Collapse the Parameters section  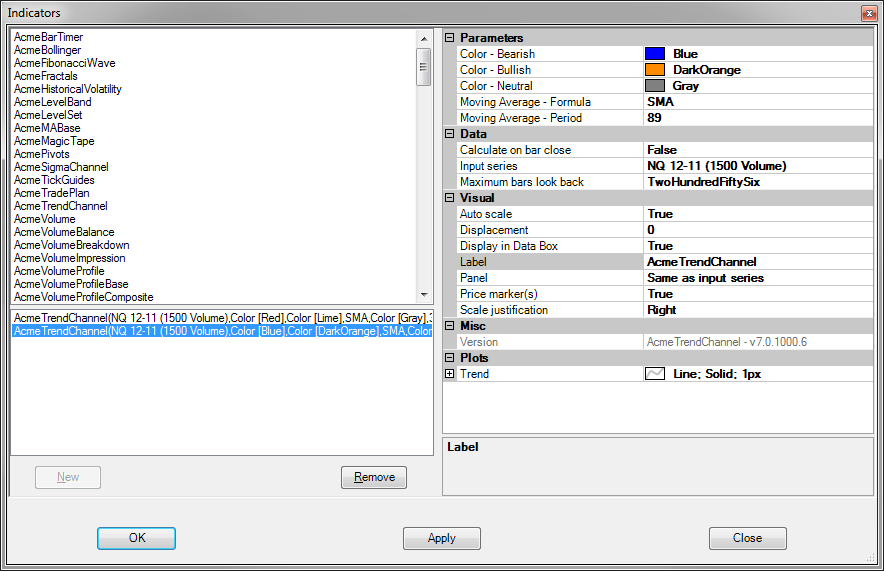tap(449, 38)
